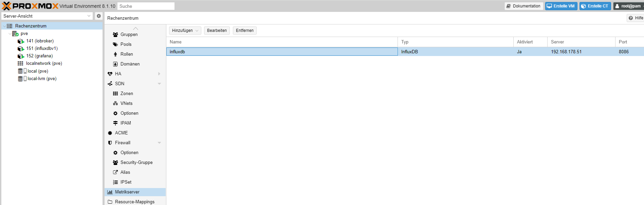Open the Hinzufügen dropdown button

185,31
